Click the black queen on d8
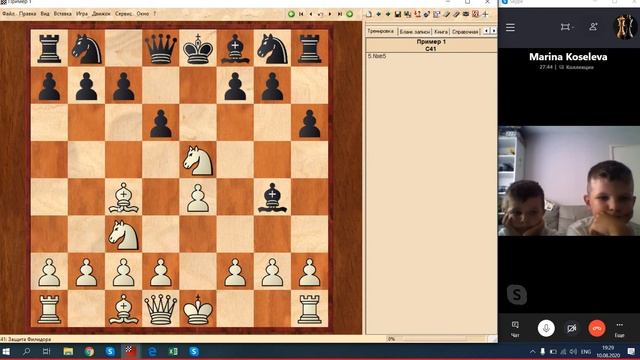 (161, 48)
